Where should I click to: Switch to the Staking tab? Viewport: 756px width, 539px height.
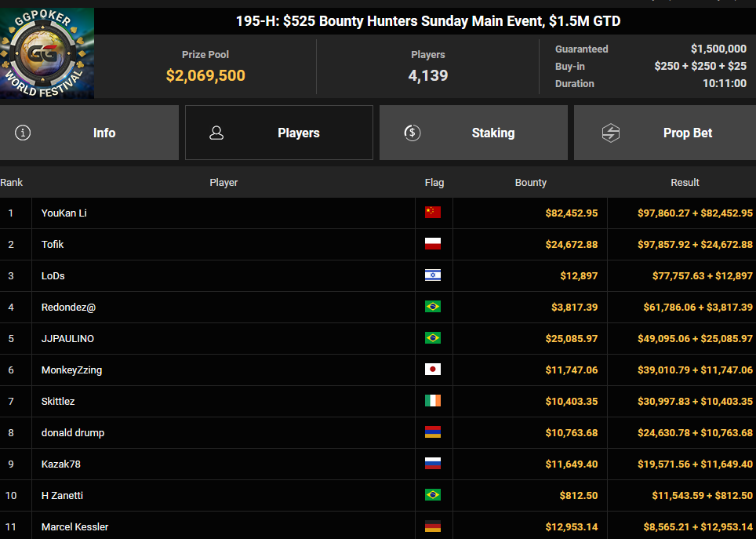[474, 133]
